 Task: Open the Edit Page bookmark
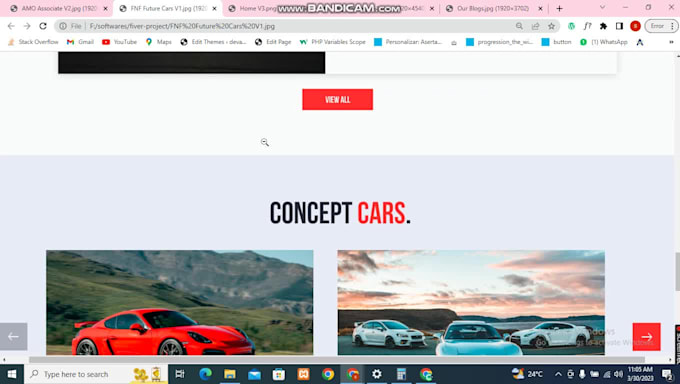pyautogui.click(x=273, y=42)
